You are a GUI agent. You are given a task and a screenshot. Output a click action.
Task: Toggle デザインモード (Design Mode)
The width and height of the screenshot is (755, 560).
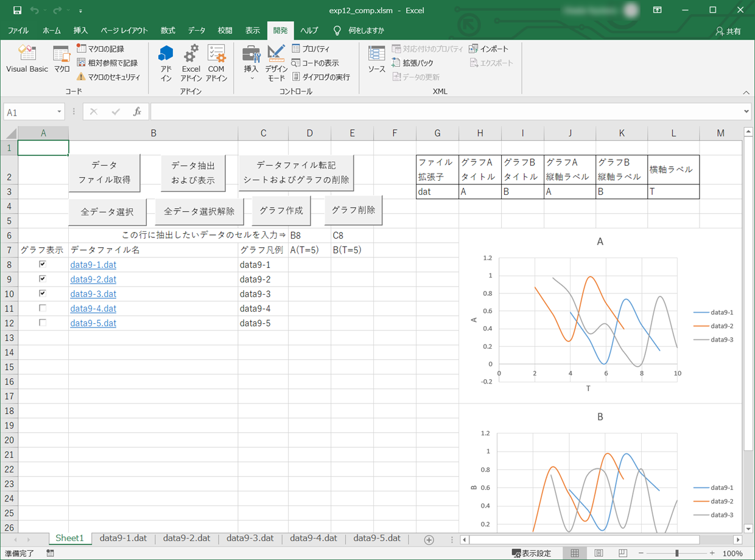tap(276, 62)
